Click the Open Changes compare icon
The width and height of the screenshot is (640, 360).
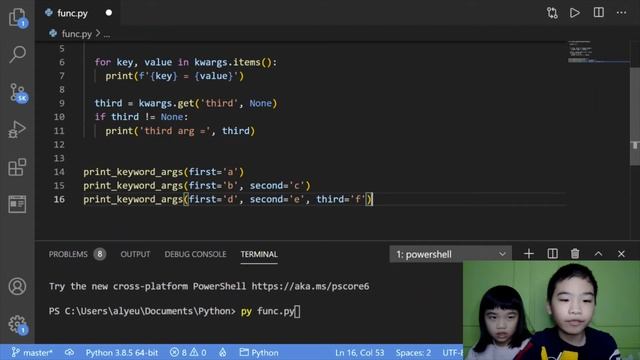552,13
